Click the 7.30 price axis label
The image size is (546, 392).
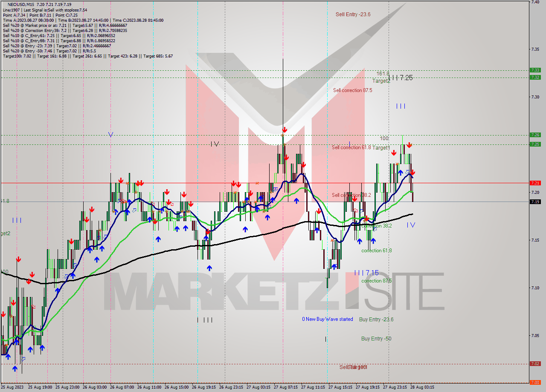tap(535, 97)
